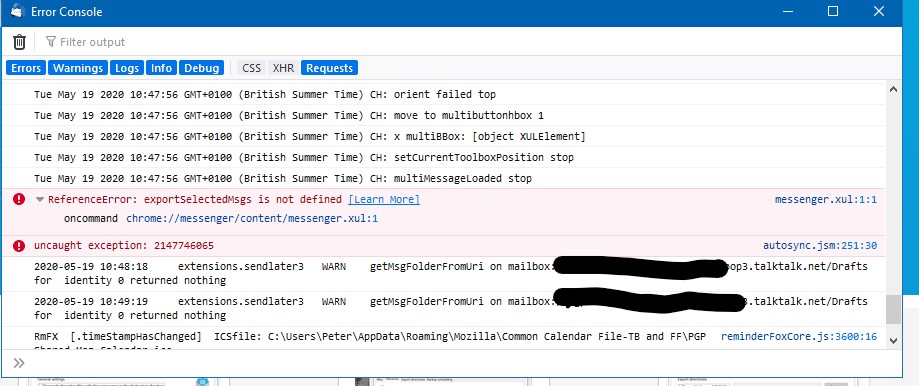Viewport: 919px width, 386px height.
Task: Maximize the Error Console window
Action: pos(833,11)
